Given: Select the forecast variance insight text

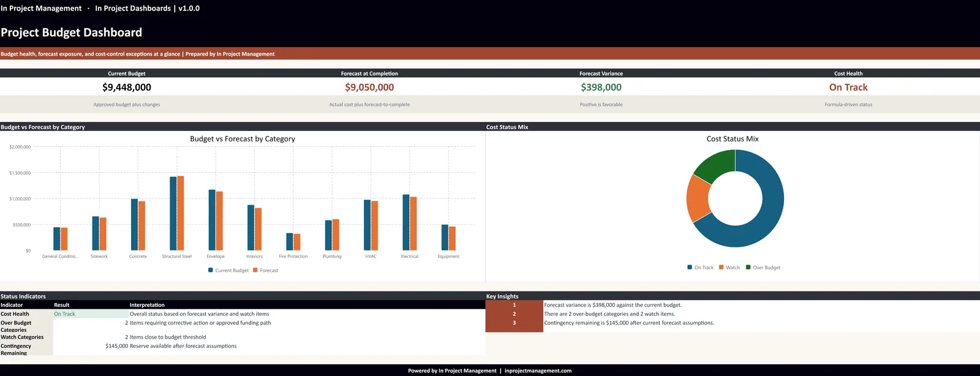Looking at the screenshot, I should coord(612,305).
